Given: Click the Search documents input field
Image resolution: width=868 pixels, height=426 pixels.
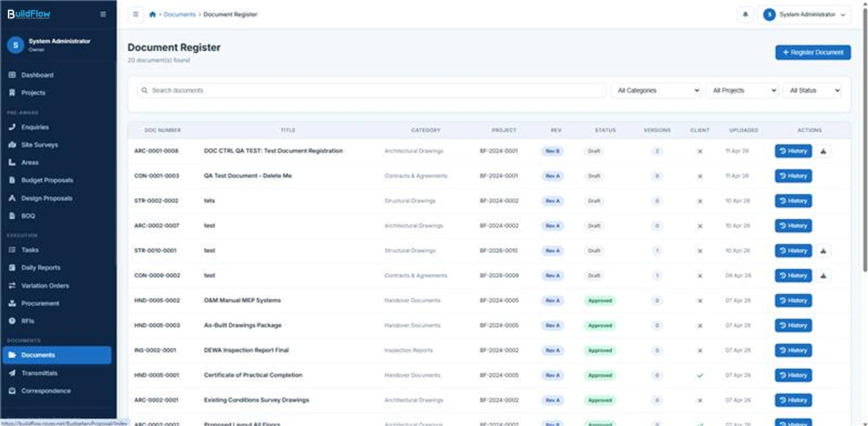Looking at the screenshot, I should 371,91.
